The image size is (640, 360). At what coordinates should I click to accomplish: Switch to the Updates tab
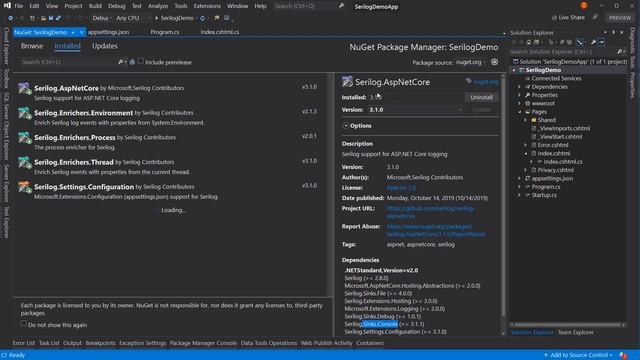(x=105, y=46)
